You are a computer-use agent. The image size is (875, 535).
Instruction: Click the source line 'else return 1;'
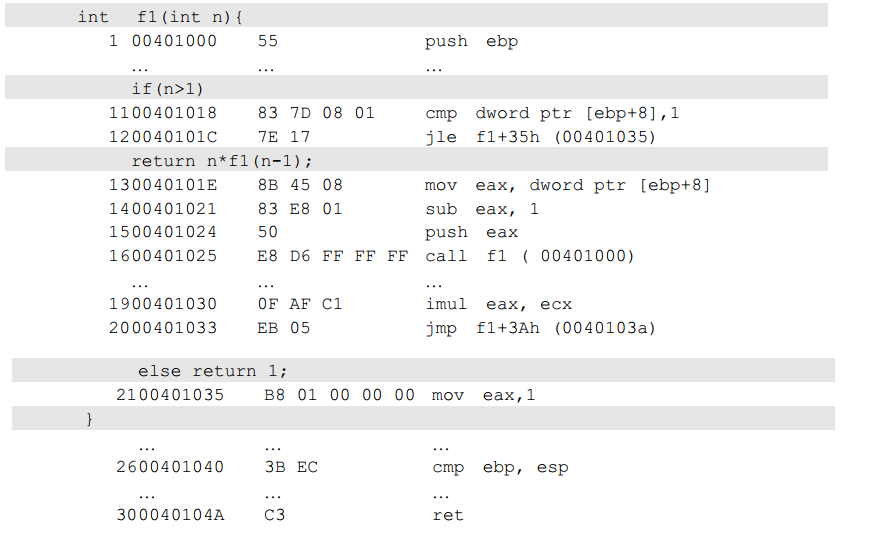tap(212, 371)
